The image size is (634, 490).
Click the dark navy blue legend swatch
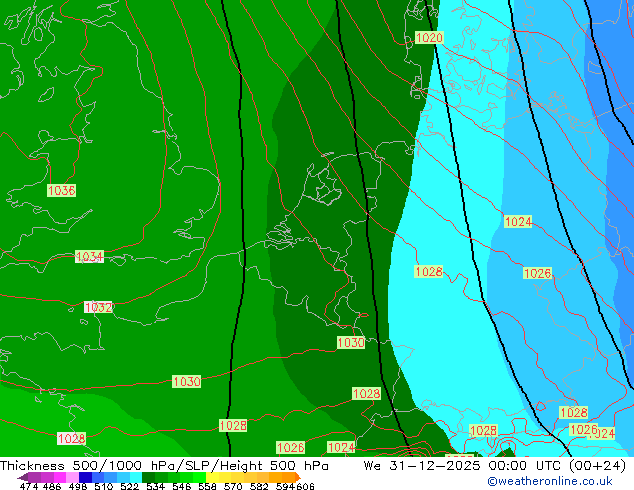pyautogui.click(x=85, y=477)
